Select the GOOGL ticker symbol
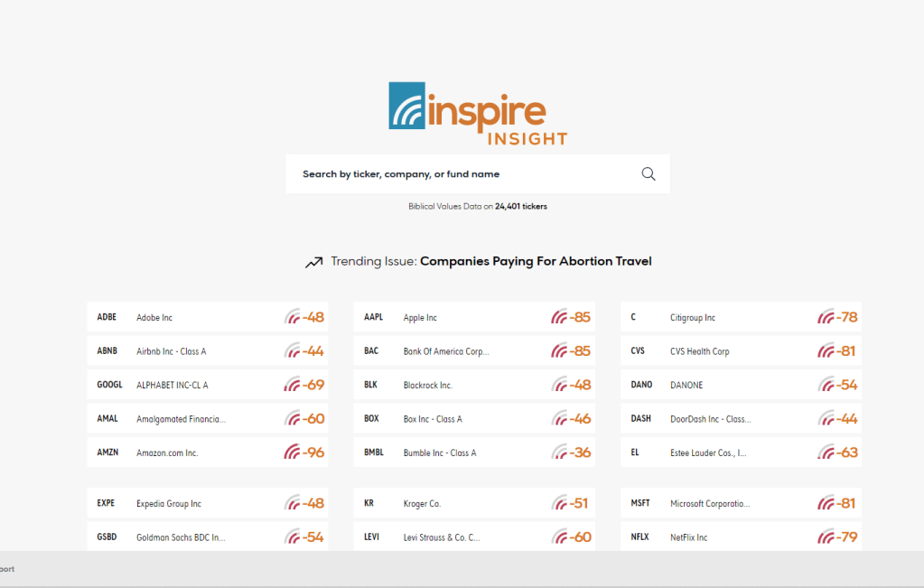This screenshot has width=924, height=588. [x=109, y=385]
